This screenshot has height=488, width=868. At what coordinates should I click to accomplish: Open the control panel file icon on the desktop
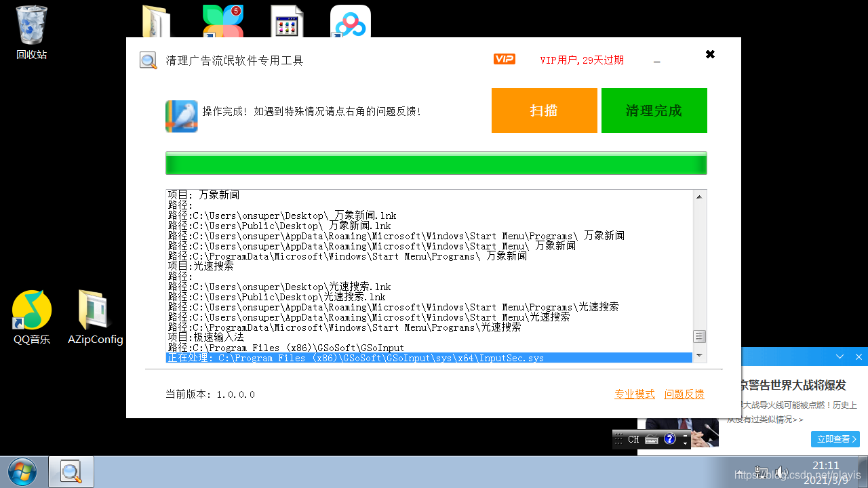286,22
